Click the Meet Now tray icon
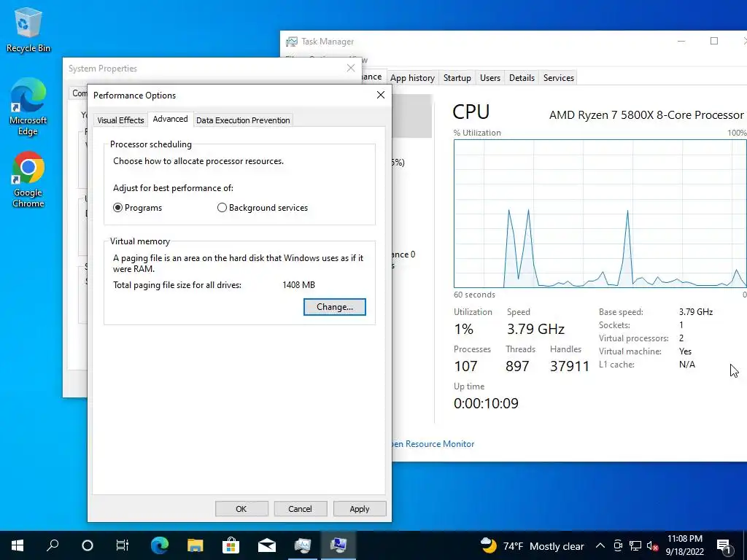 (x=618, y=545)
